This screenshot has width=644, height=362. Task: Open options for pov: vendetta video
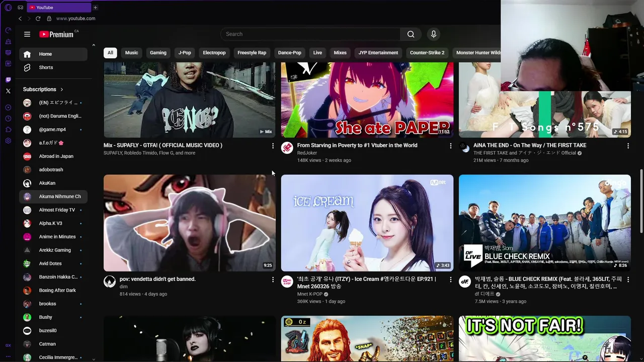click(273, 280)
